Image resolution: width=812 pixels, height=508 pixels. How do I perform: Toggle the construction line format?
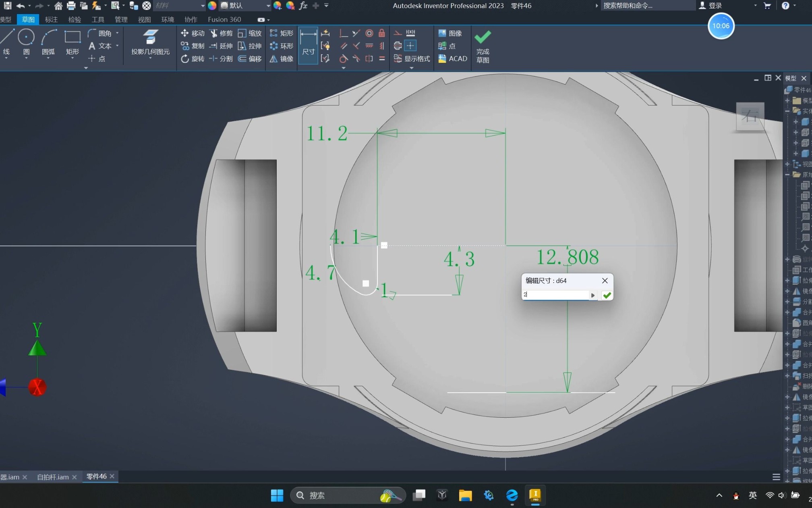pos(398,33)
